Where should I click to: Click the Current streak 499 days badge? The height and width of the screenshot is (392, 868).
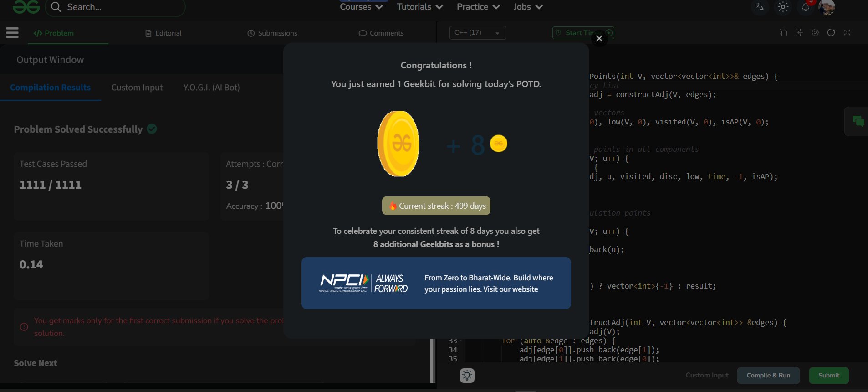point(436,206)
